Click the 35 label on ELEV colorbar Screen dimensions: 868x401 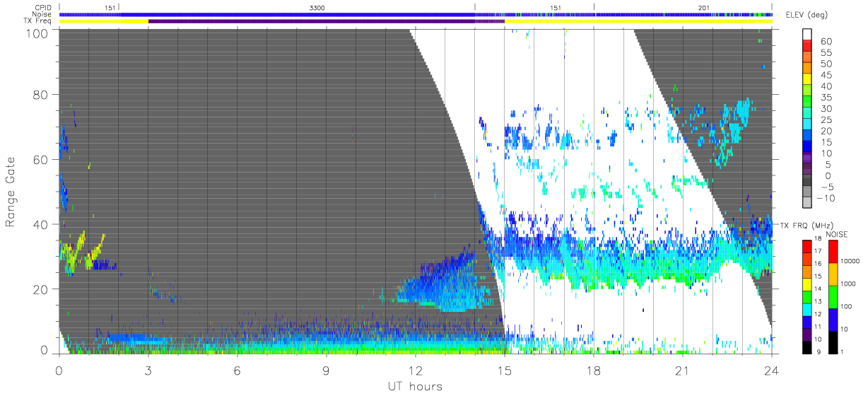point(827,97)
